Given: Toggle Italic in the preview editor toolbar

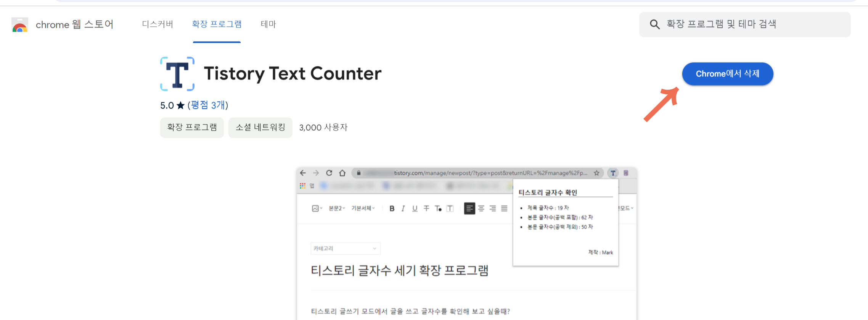Looking at the screenshot, I should tap(403, 208).
